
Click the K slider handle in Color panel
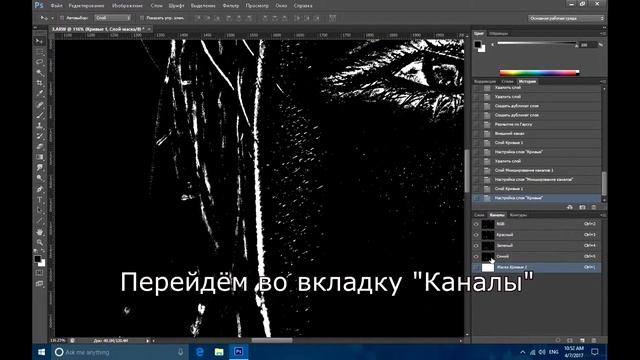(576, 45)
